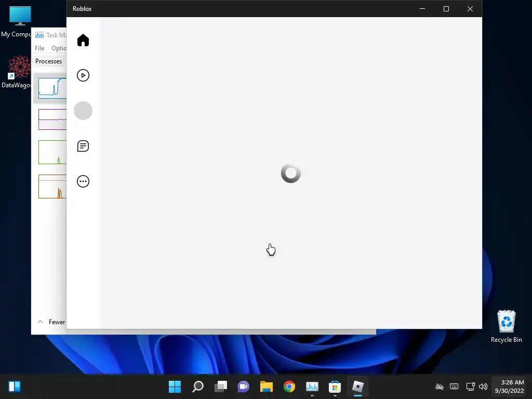Open Microsoft Store from the taskbar
Screen dimensions: 532x399
tap(335, 387)
